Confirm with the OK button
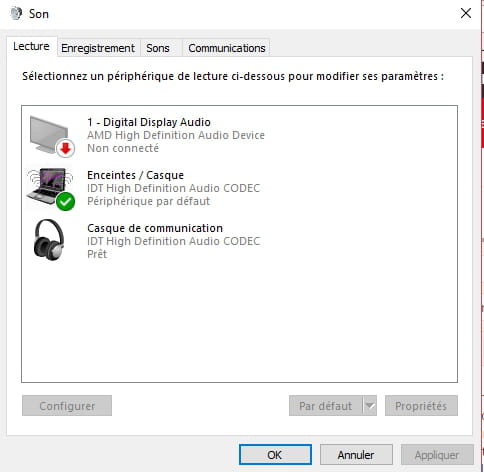 coord(275,455)
